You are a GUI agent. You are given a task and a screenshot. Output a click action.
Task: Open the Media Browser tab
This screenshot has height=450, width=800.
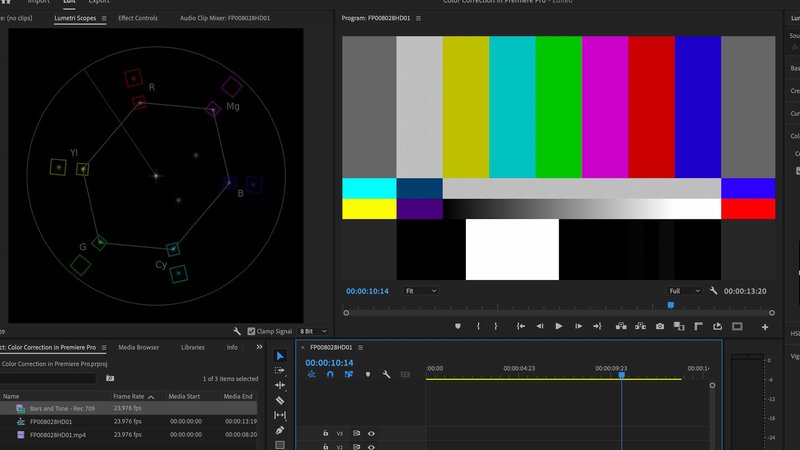(138, 347)
